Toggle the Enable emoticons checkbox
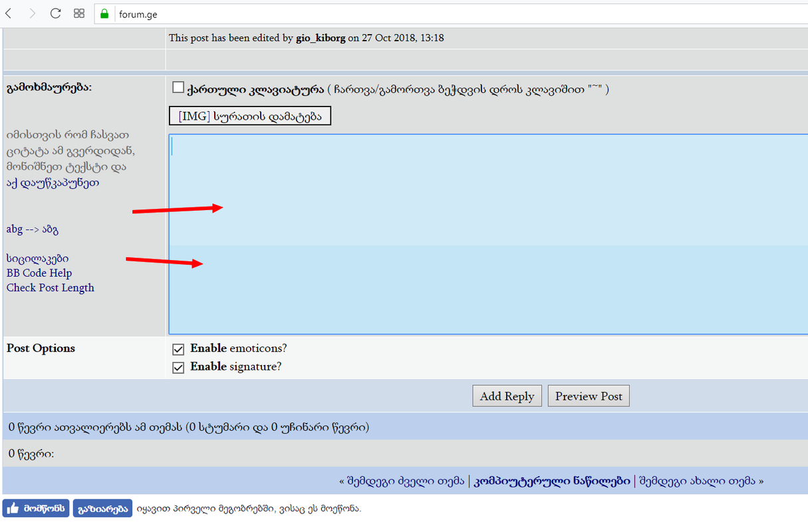Viewport: 808px width, 532px height. point(178,349)
